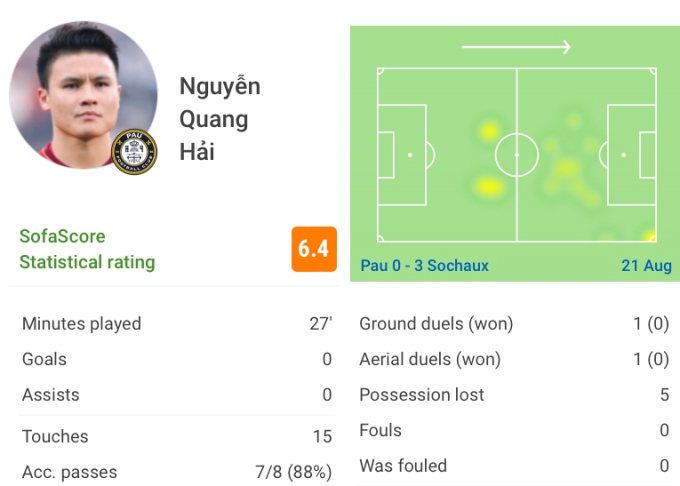Click the bright yellow heatmap spot left of center
Screen dimensions: 680x486
(489, 187)
